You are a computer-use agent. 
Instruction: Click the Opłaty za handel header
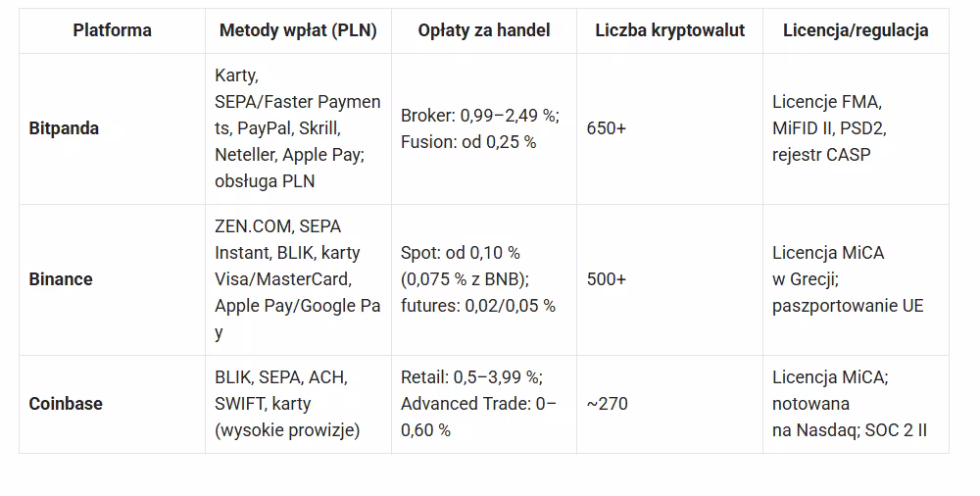pos(483,30)
